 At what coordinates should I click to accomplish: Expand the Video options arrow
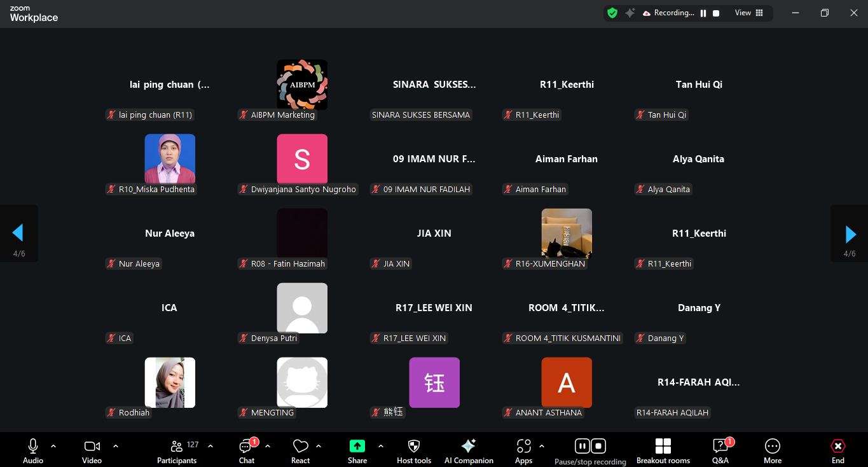pos(116,446)
